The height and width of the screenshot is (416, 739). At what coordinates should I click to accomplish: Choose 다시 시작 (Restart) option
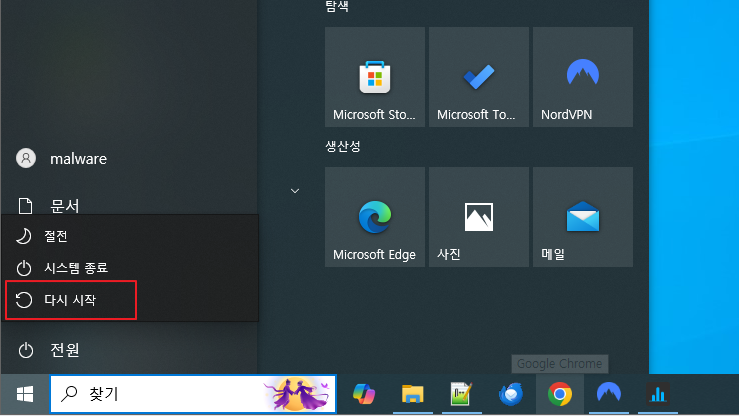pos(130,300)
